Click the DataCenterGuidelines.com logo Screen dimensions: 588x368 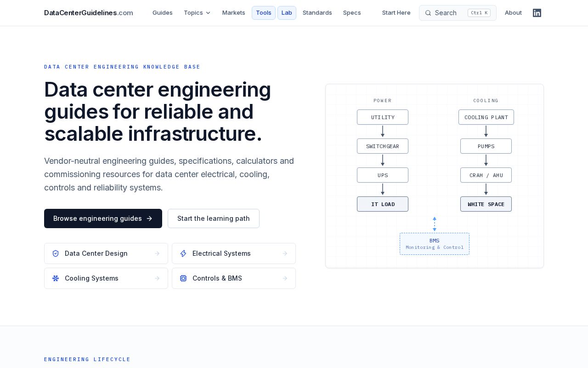pyautogui.click(x=89, y=13)
